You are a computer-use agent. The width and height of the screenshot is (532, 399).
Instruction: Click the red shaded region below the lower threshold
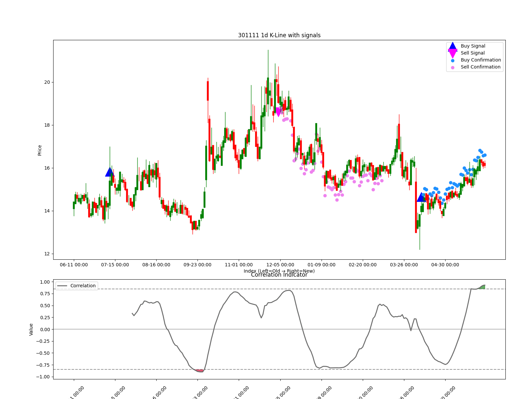point(199,370)
